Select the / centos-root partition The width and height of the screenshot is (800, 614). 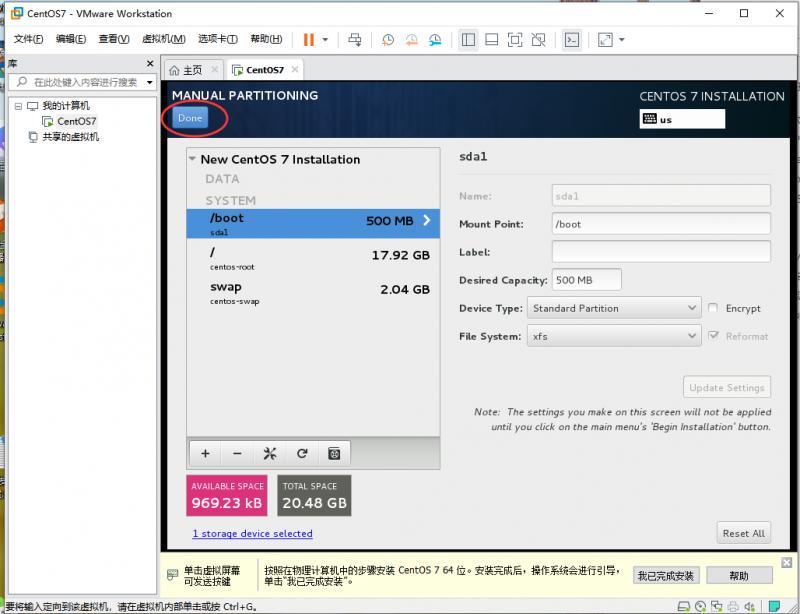313,258
